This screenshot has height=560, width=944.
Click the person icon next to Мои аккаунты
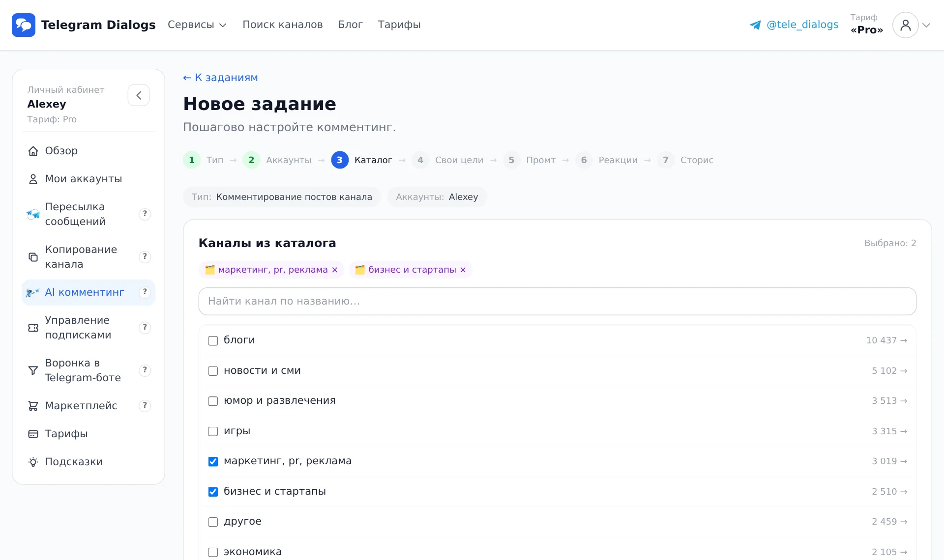point(33,179)
